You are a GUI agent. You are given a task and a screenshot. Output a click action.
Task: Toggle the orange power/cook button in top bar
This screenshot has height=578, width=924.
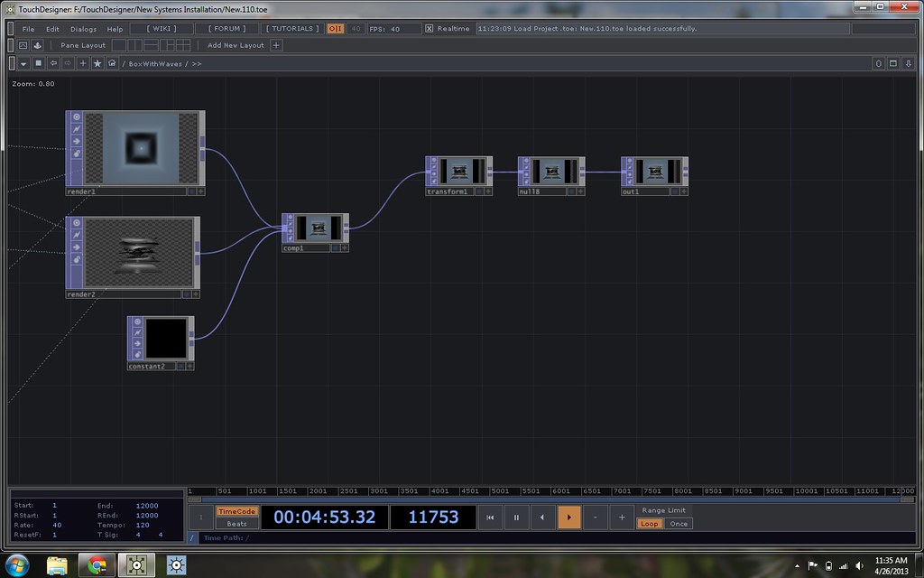tap(335, 29)
